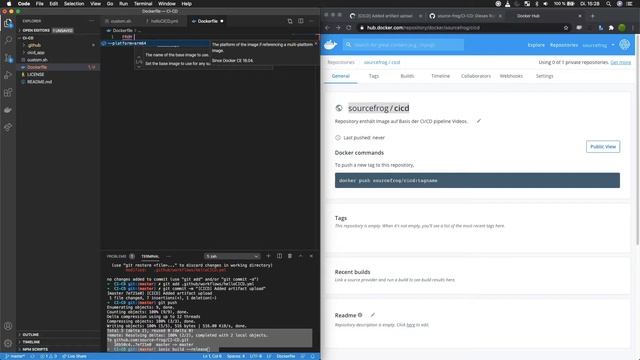Close the terminal panel
This screenshot has height=360, width=640.
click(311, 256)
